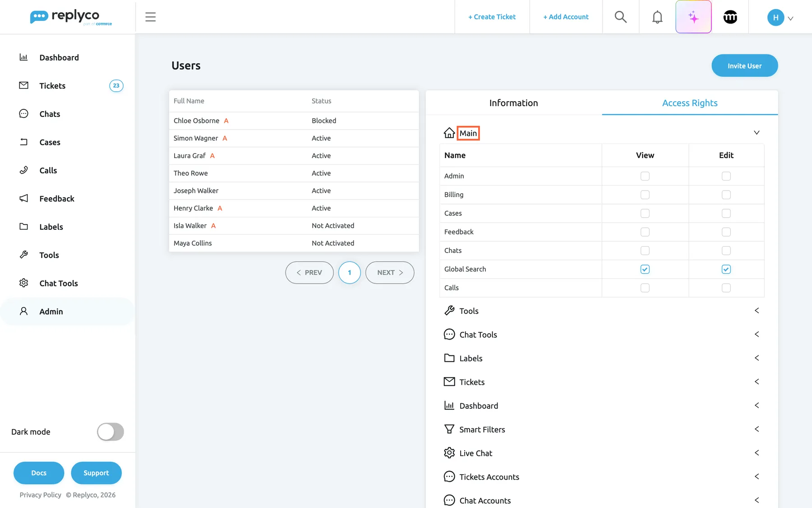The image size is (812, 508).
Task: Launch the AI sparkle assistant icon
Action: [x=693, y=17]
